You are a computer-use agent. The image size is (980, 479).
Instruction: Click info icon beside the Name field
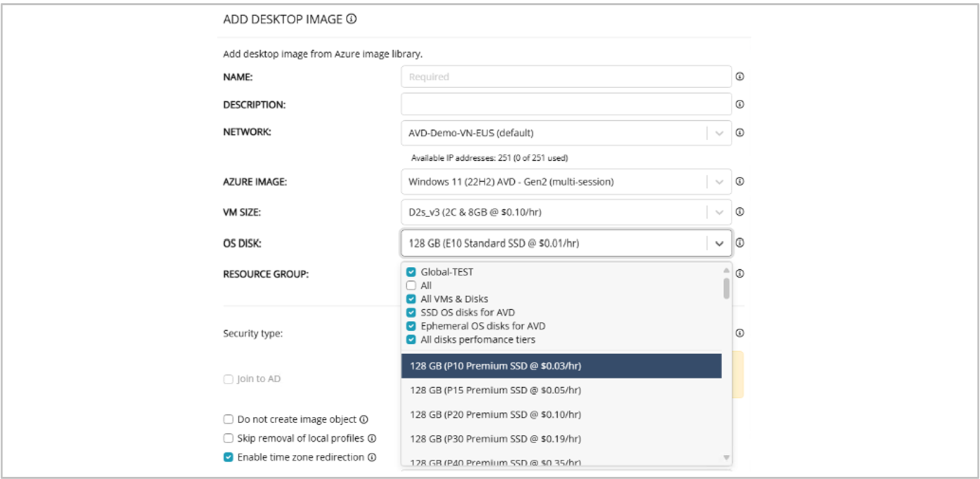click(x=740, y=76)
